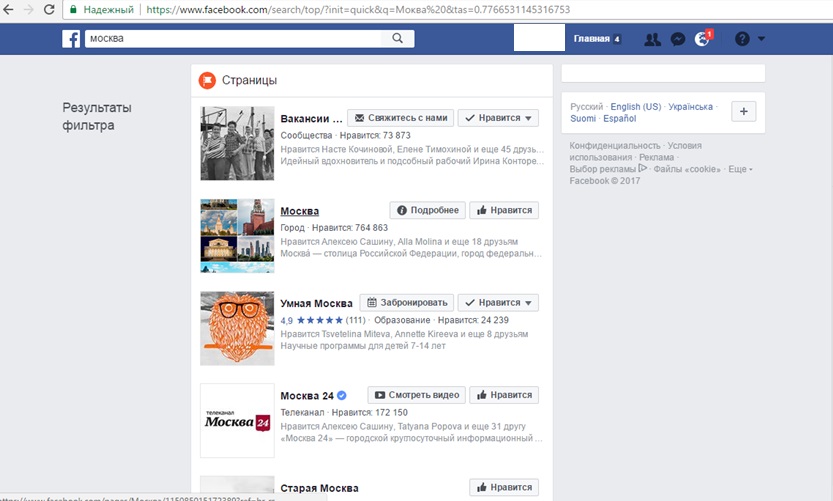
Task: Expand the account menu arrow
Action: click(x=761, y=39)
